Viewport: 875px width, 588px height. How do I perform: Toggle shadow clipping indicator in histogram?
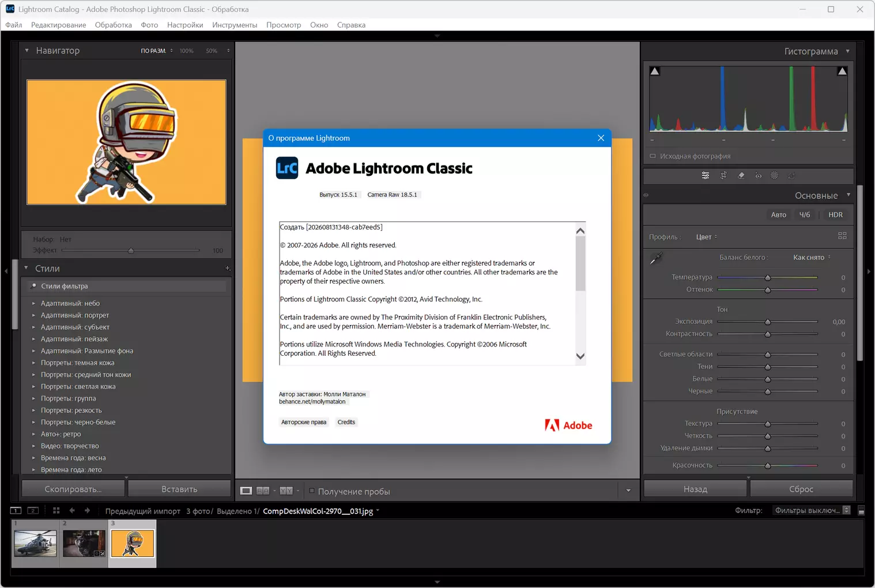[655, 71]
